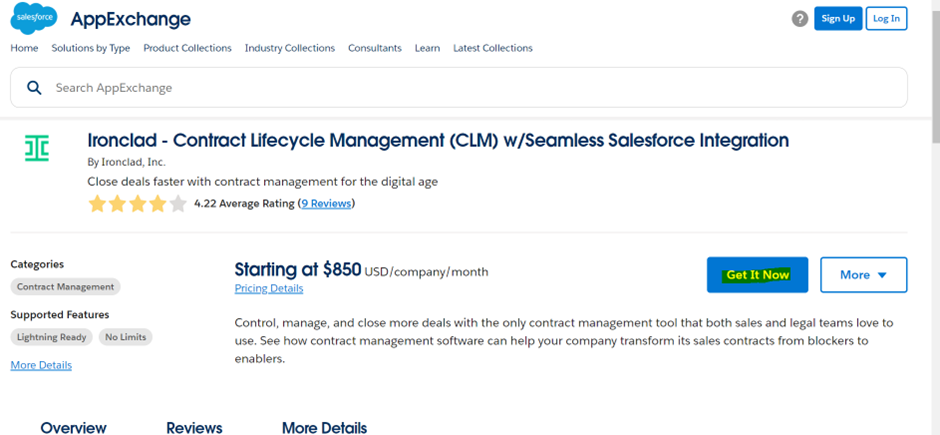Open Product Collections menu
Image resolution: width=940 pixels, height=435 pixels.
coord(187,48)
